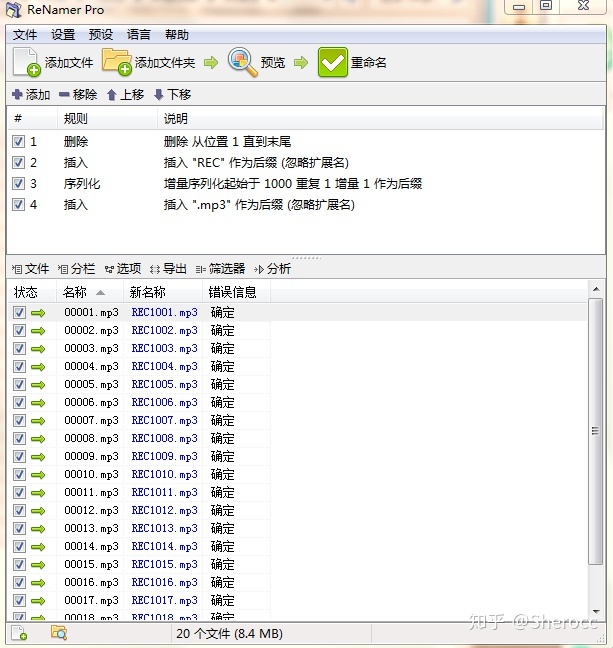The image size is (613, 648).
Task: Open the 选项 (Options) dropdown
Action: (x=123, y=269)
